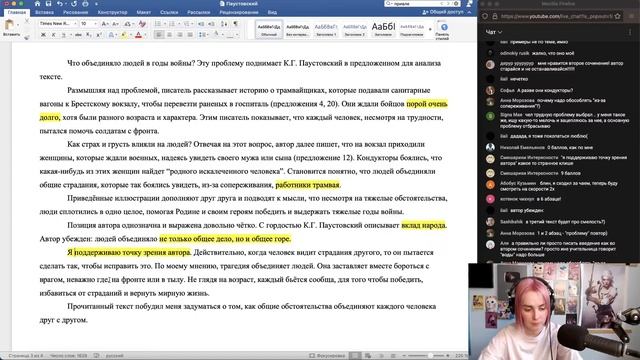Viewport: 640px width, 360px height.
Task: Apply superscript formatting
Action: pos(98,35)
